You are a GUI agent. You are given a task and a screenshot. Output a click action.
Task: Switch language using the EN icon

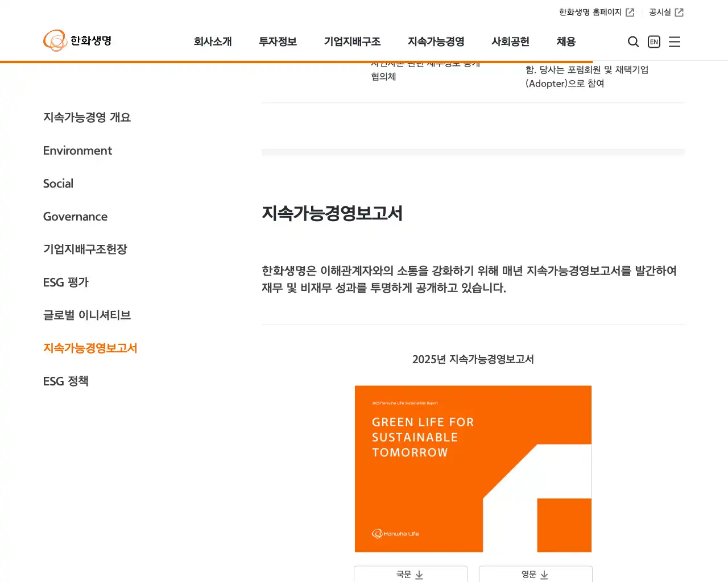point(653,41)
